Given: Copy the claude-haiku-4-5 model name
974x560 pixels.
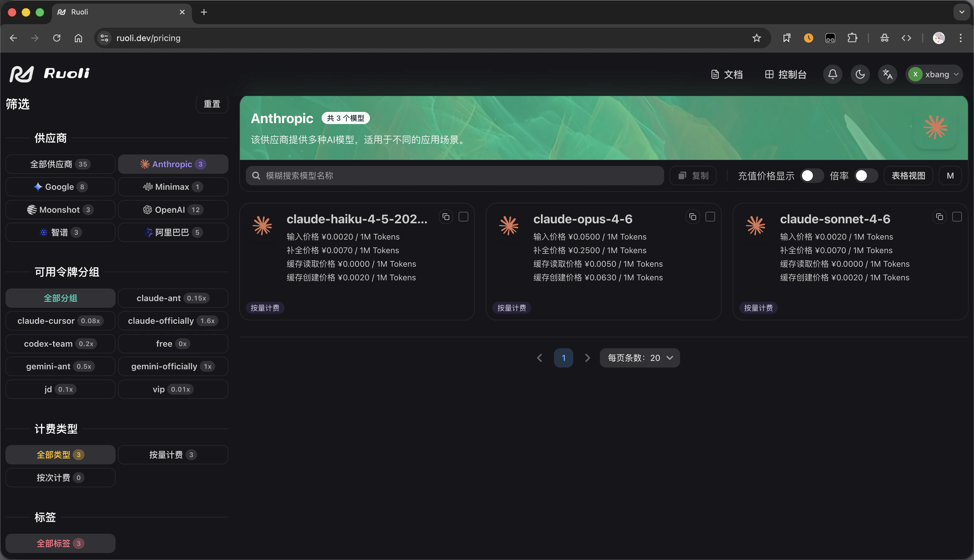Looking at the screenshot, I should click(x=446, y=217).
